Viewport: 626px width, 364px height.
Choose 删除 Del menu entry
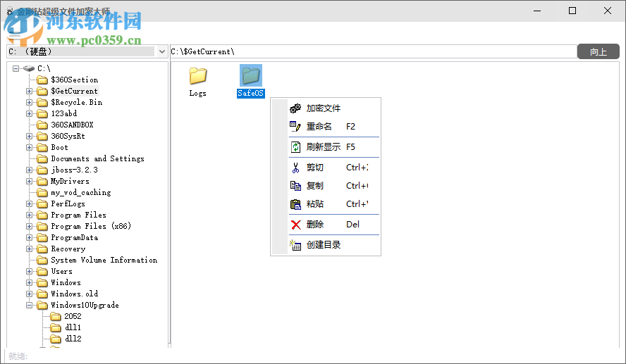326,225
